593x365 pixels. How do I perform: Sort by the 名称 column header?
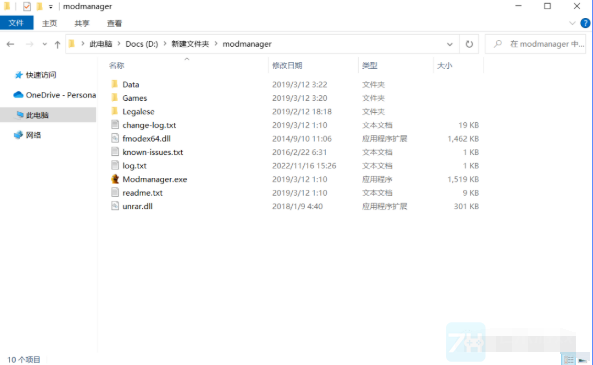click(x=116, y=65)
